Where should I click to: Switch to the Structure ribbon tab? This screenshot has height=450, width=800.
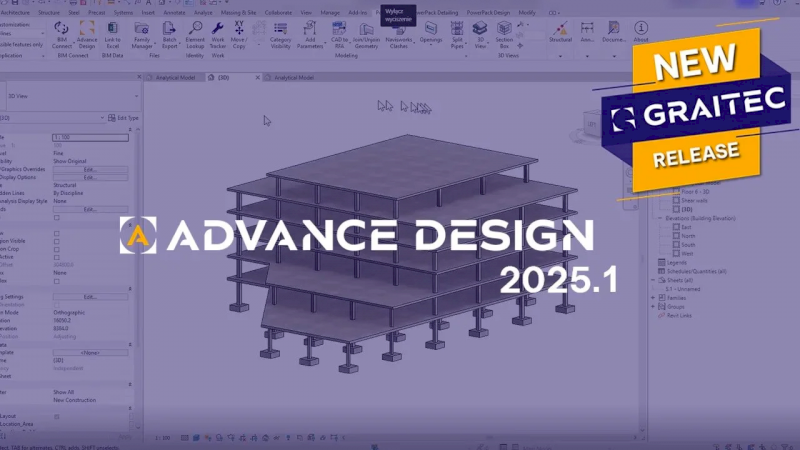click(49, 13)
